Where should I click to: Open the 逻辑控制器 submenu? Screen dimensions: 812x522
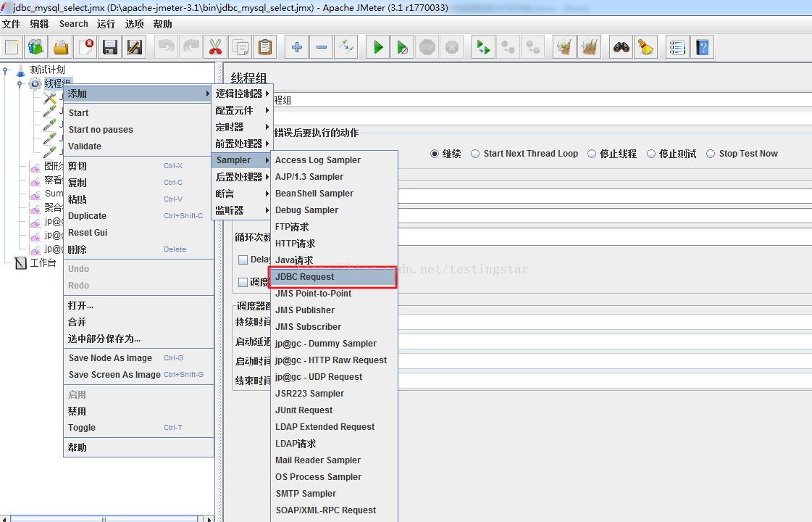242,94
